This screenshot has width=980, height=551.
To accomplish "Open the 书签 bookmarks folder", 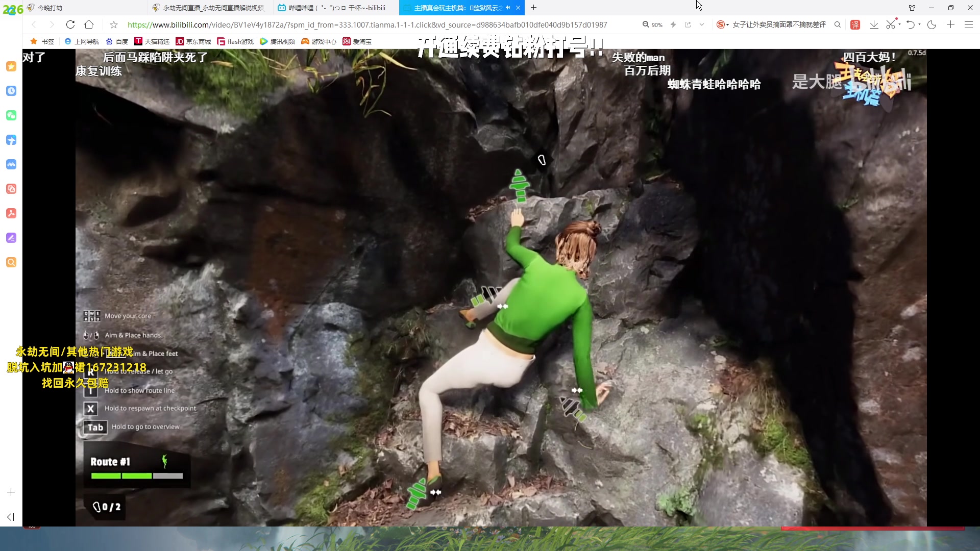I will 42,41.
